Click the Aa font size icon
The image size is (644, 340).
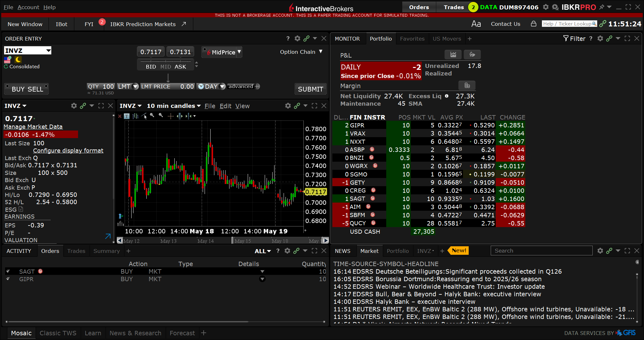click(x=476, y=24)
